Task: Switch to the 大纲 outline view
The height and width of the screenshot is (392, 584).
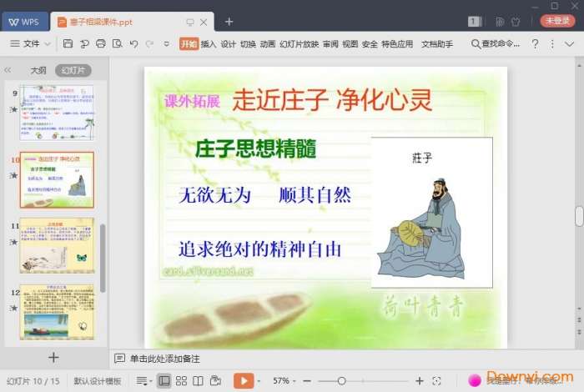Action: tap(38, 70)
